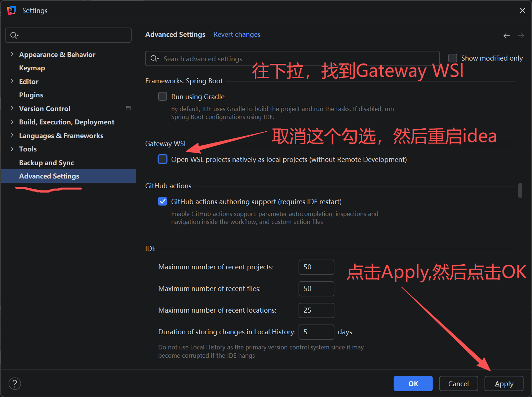Click the magnifier in the advanced settings search
This screenshot has width=532, height=397.
coord(154,58)
